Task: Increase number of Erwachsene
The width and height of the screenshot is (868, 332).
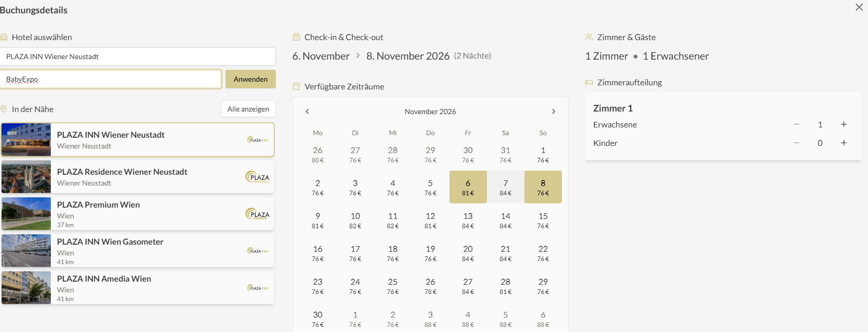Action: click(843, 124)
